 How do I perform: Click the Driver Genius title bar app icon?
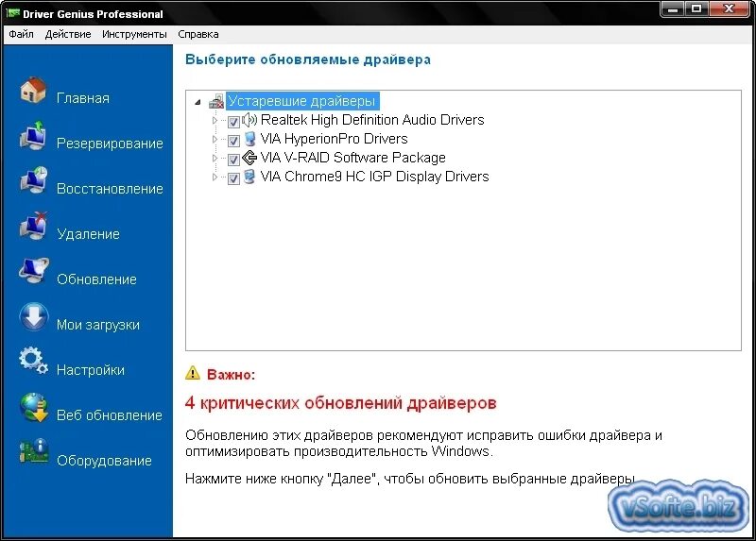pos(12,13)
